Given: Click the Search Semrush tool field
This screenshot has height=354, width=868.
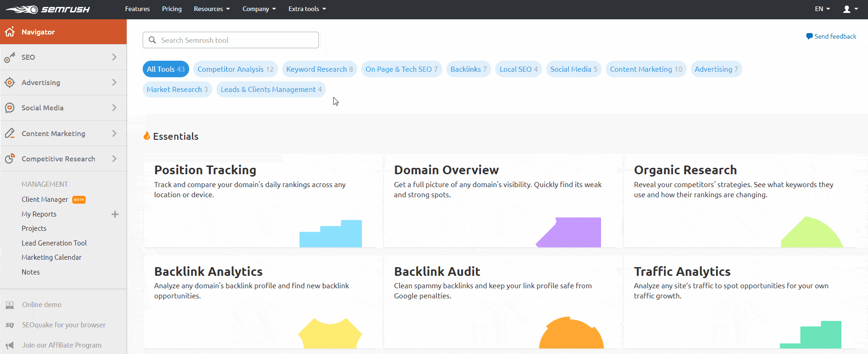Looking at the screenshot, I should pyautogui.click(x=231, y=40).
